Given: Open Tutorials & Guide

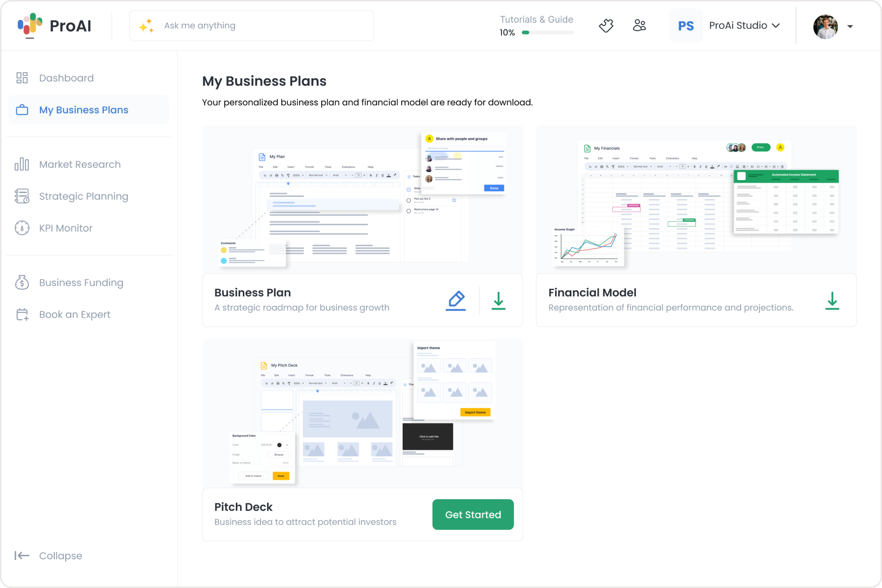Looking at the screenshot, I should 536,19.
